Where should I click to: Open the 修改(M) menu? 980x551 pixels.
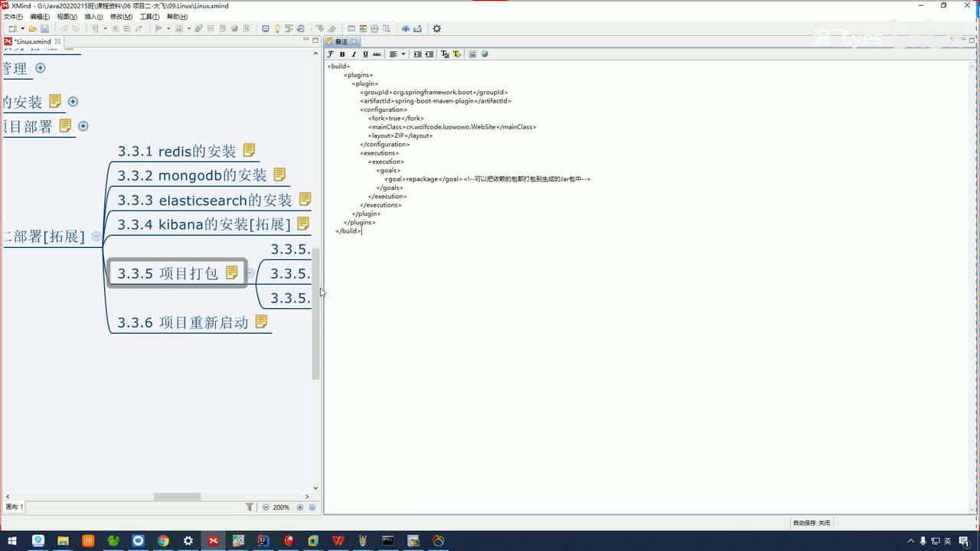(x=121, y=17)
